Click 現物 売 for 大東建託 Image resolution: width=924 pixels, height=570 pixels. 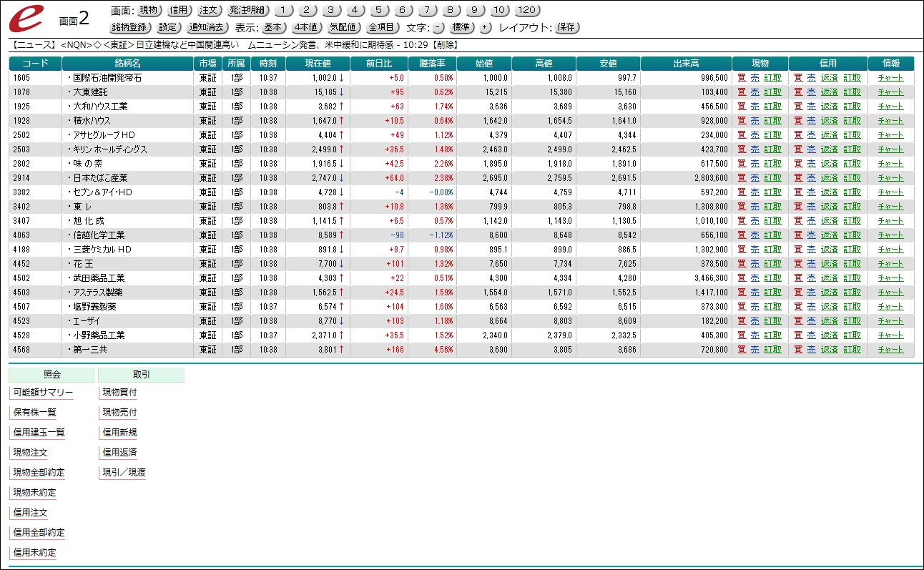[754, 92]
